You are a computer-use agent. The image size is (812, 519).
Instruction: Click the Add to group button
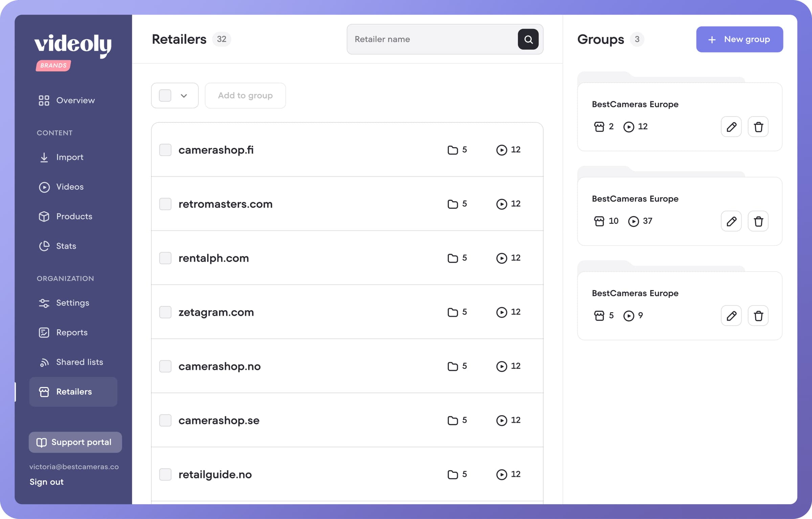click(x=245, y=95)
